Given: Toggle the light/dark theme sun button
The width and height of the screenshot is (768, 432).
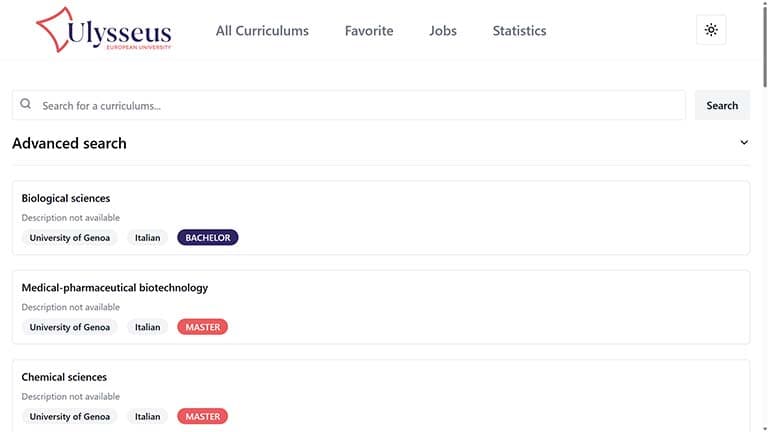Looking at the screenshot, I should [x=711, y=30].
